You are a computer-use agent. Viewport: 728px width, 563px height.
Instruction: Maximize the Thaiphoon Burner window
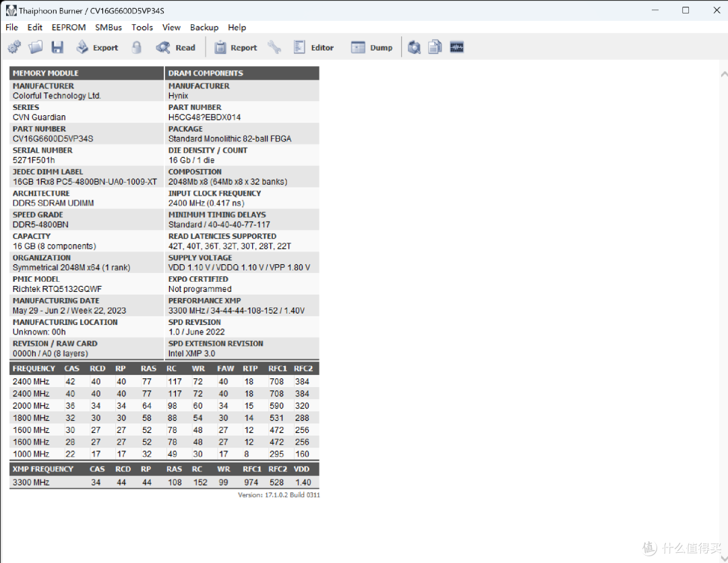[686, 10]
